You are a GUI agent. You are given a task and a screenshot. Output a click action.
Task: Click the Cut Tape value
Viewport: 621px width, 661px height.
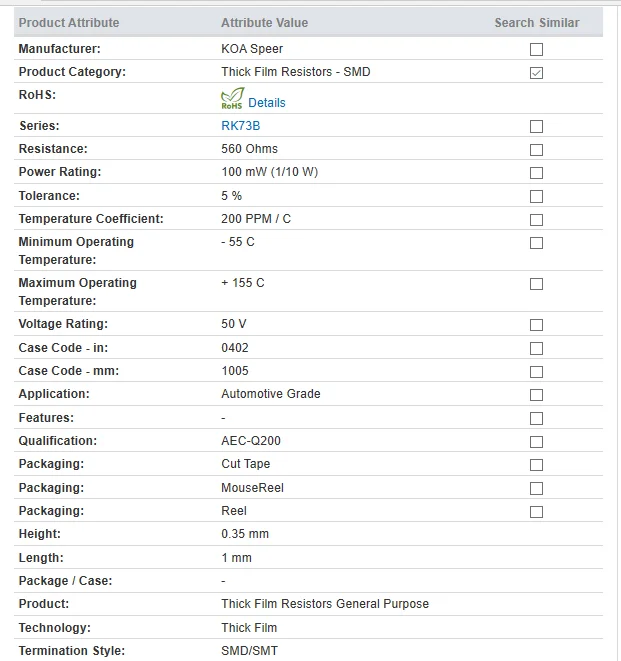[245, 464]
